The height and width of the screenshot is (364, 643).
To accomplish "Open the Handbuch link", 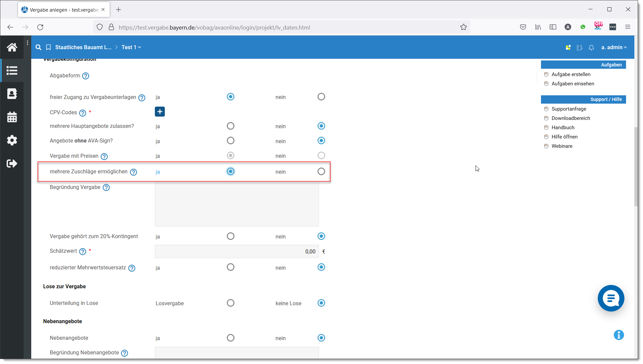I will coord(563,128).
